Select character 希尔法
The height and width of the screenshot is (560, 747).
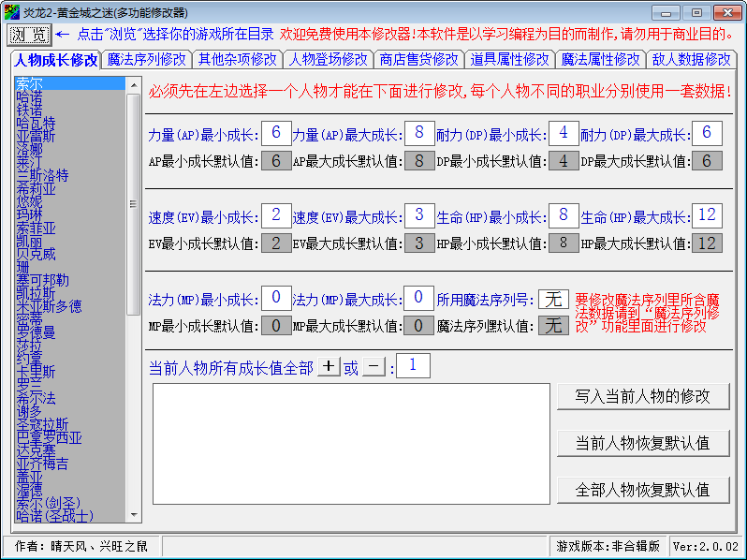[70, 398]
